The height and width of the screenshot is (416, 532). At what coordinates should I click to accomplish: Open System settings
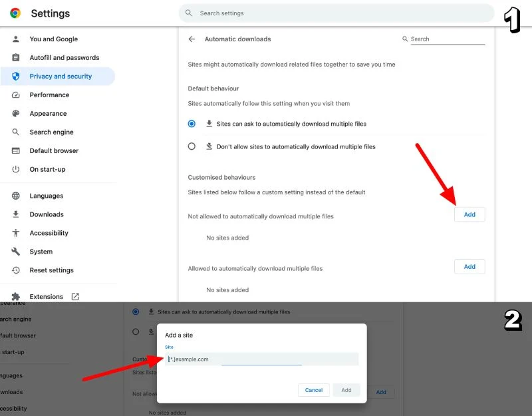click(x=41, y=252)
